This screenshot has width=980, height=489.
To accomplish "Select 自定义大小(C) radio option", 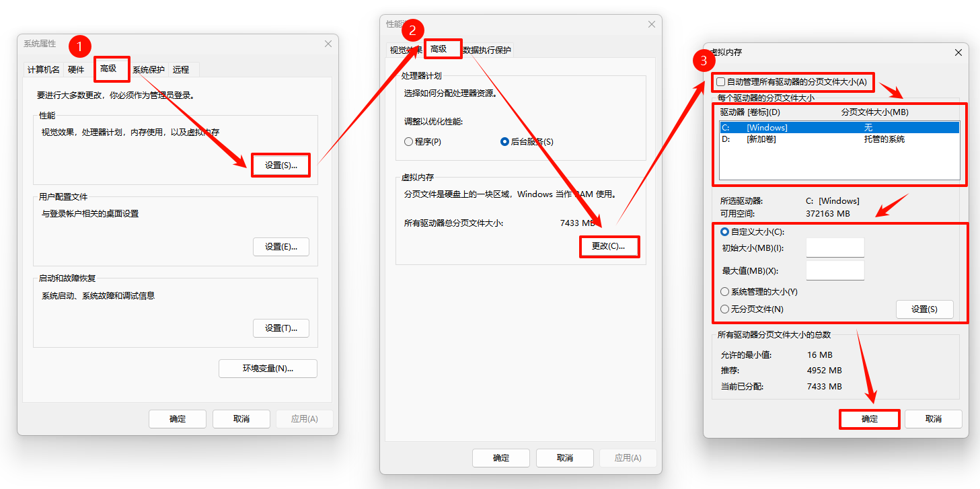I will click(724, 232).
